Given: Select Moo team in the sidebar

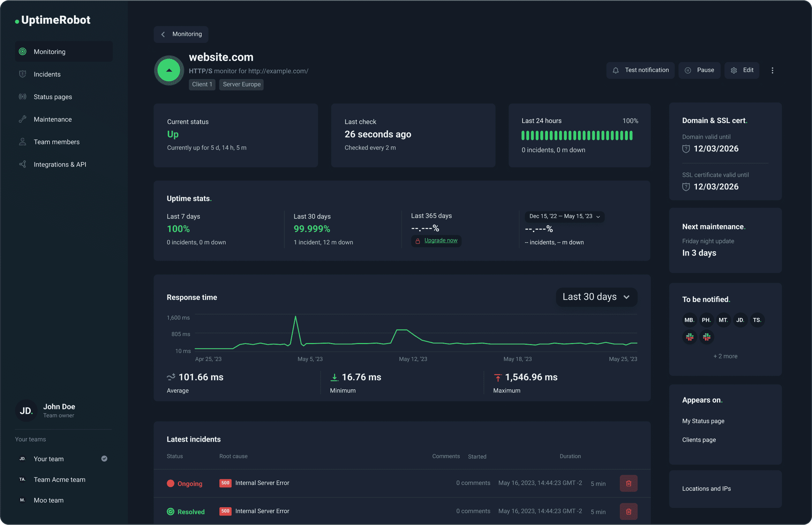Looking at the screenshot, I should point(48,500).
